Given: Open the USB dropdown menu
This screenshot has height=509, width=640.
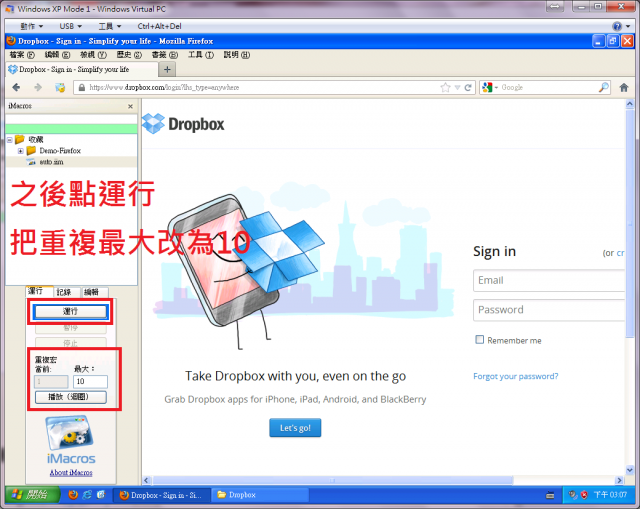Looking at the screenshot, I should [71, 26].
